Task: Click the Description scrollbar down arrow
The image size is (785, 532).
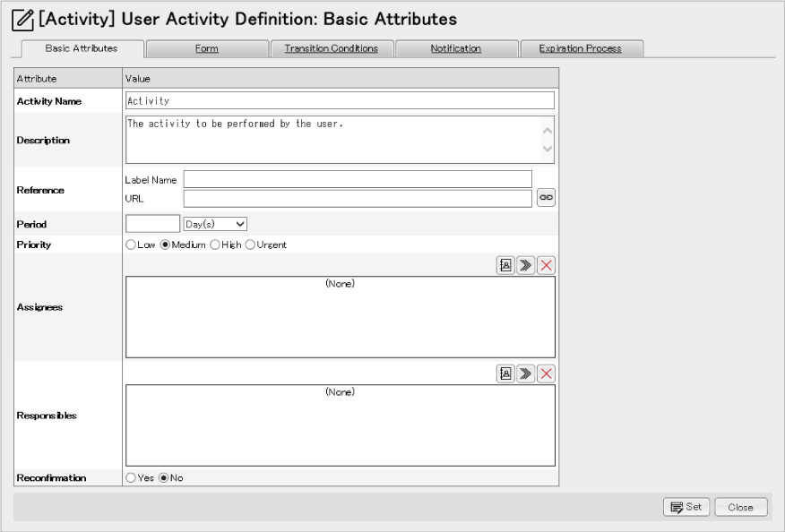Action: click(x=548, y=148)
